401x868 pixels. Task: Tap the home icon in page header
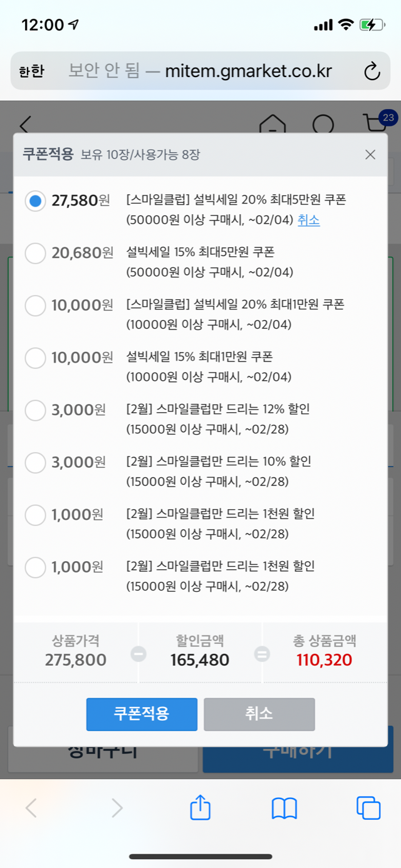point(272,124)
